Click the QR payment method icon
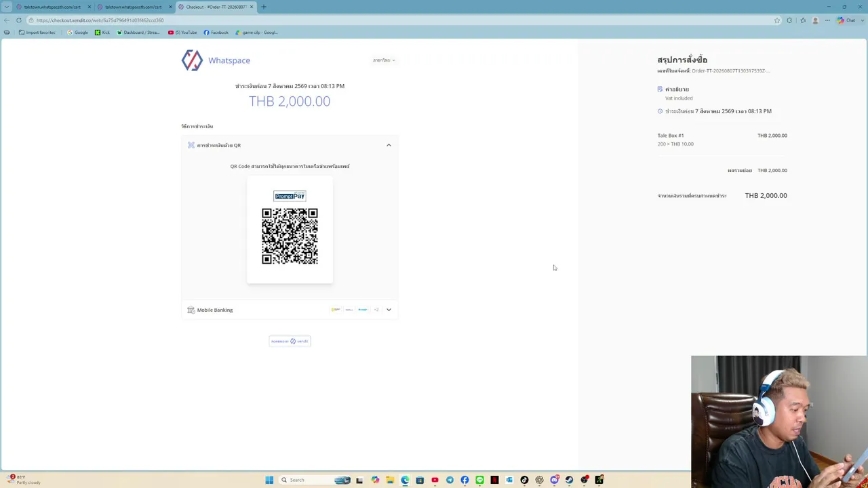868x488 pixels. point(191,145)
